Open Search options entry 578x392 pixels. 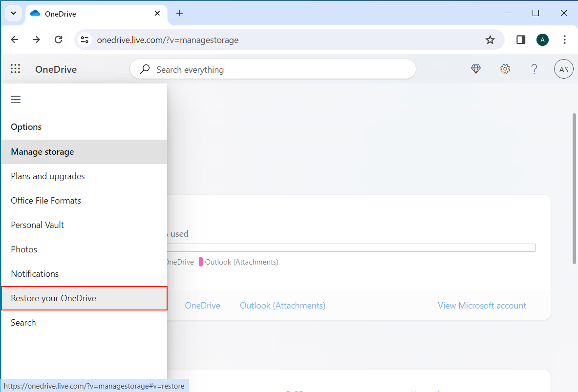84,322
